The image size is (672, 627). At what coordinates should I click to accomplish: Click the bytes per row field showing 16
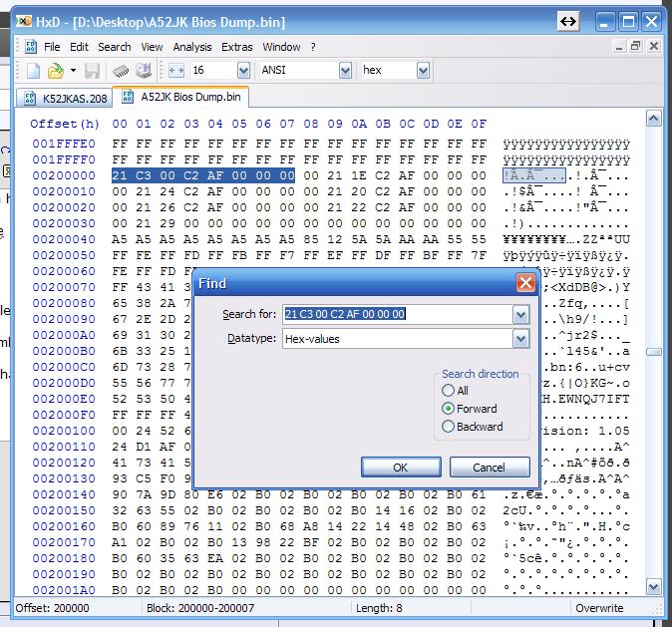[x=213, y=71]
